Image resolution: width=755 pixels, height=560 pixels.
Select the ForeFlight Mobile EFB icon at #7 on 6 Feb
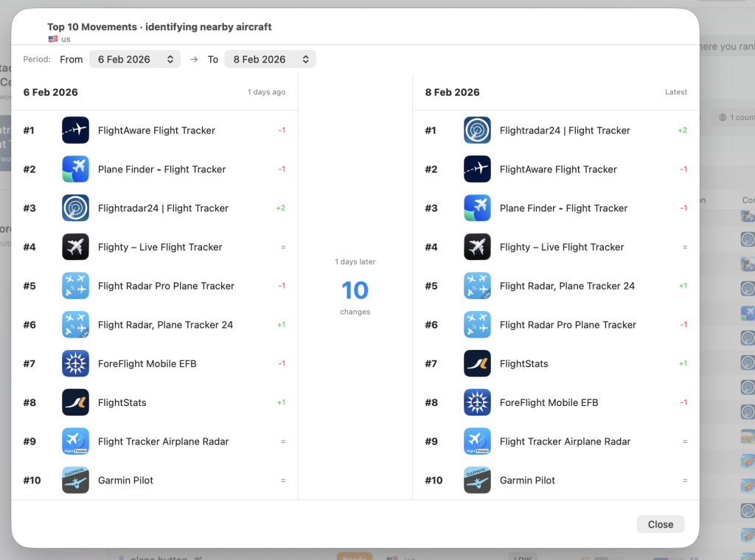pos(76,364)
